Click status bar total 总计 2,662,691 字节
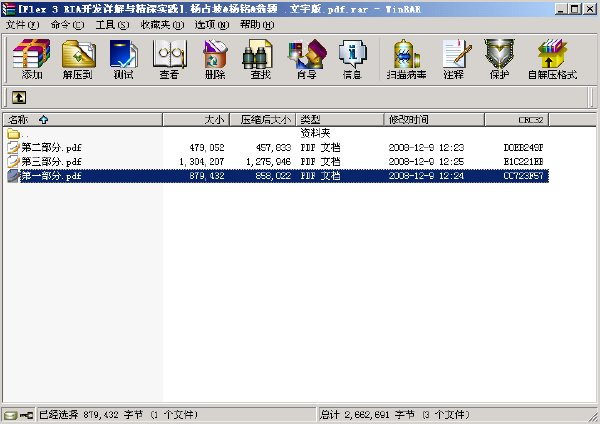 [x=367, y=415]
